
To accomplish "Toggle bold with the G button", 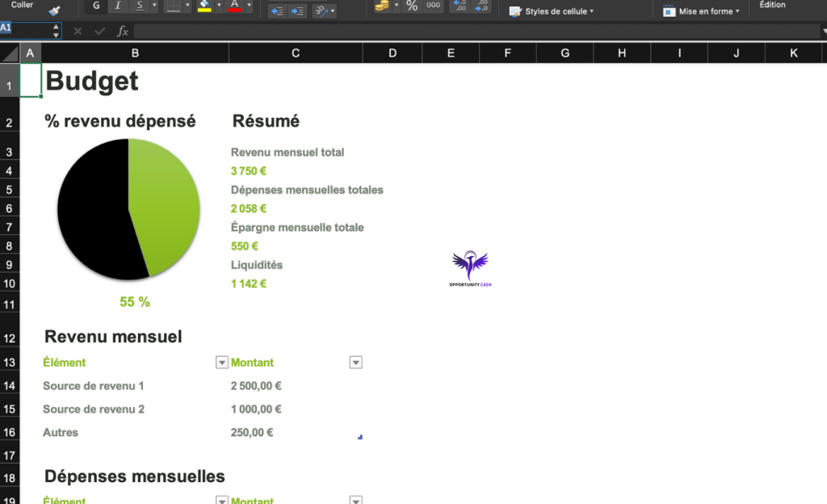I will click(x=96, y=6).
